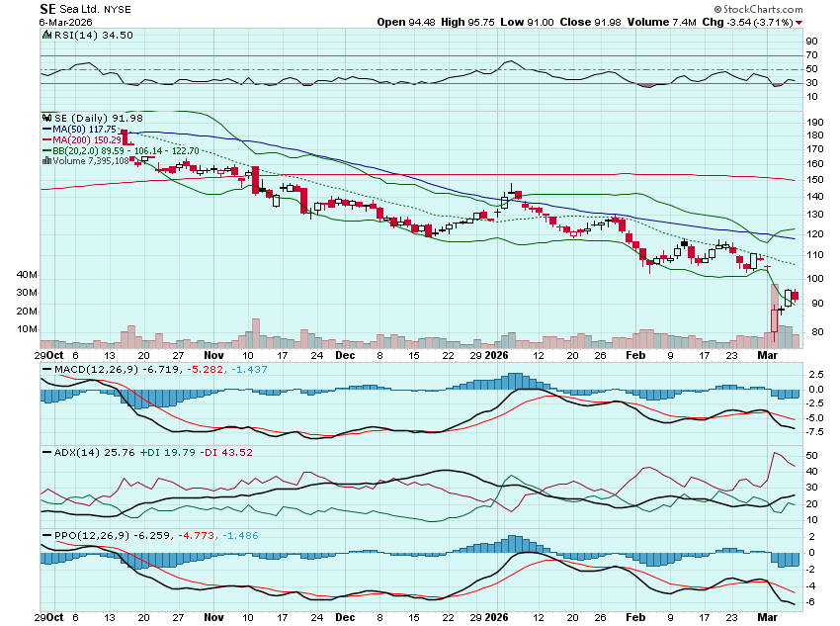Click the 'High 95.75' value
This screenshot has height=626, width=840.
[467, 23]
